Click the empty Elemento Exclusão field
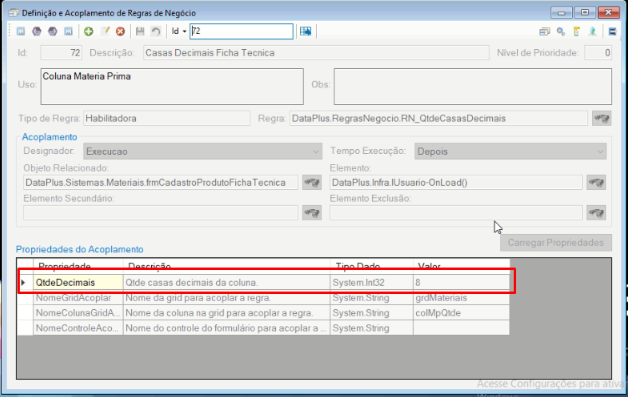The height and width of the screenshot is (397, 628). tap(456, 213)
